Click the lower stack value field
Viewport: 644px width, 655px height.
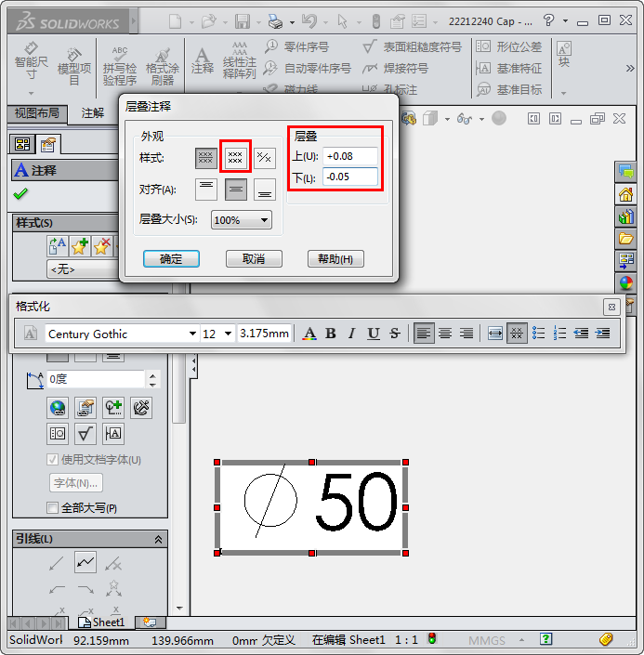point(350,177)
